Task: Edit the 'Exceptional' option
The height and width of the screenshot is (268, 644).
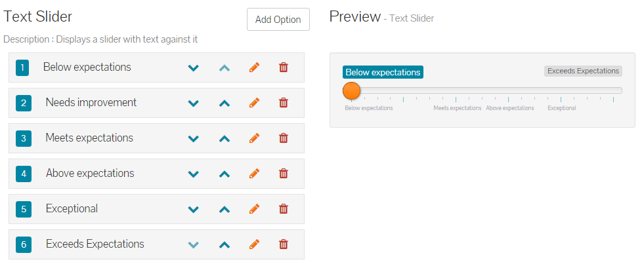Action: (x=255, y=209)
